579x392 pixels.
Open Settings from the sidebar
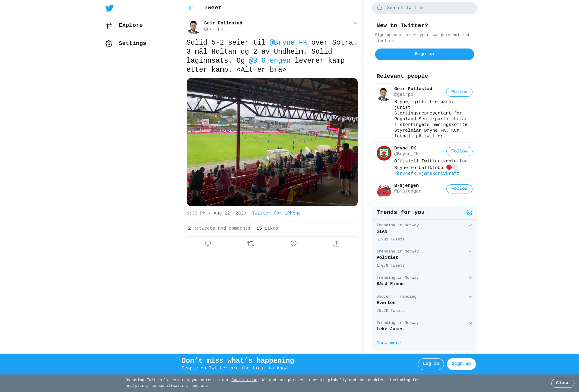[125, 43]
